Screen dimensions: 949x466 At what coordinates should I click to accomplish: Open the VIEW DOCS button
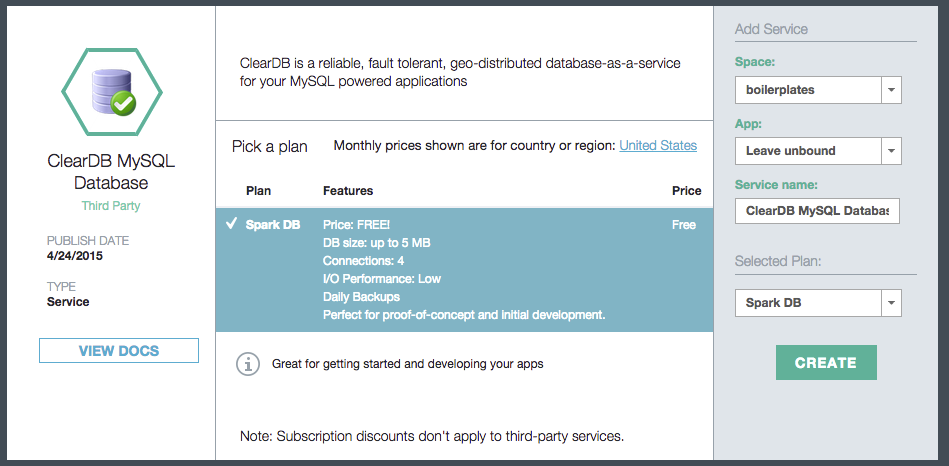click(118, 351)
